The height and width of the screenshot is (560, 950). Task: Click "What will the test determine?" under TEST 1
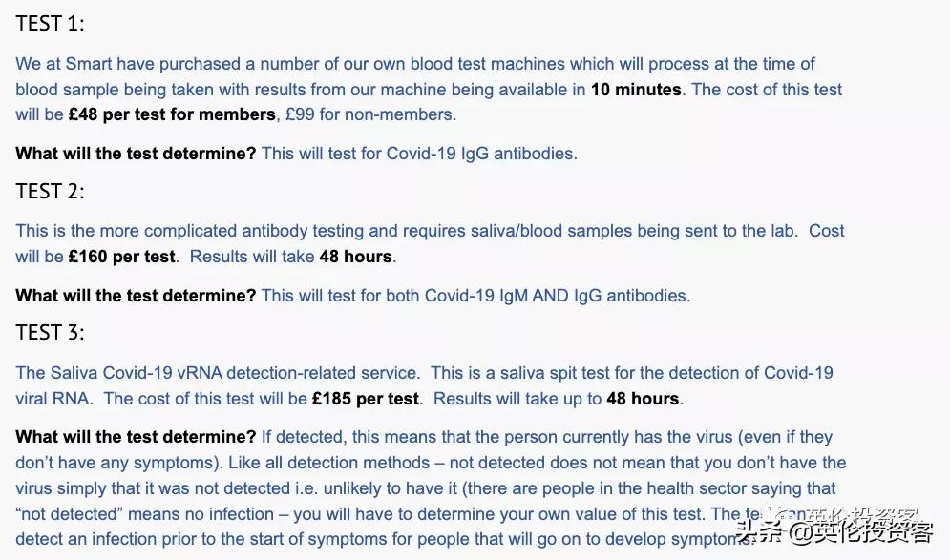coord(136,153)
